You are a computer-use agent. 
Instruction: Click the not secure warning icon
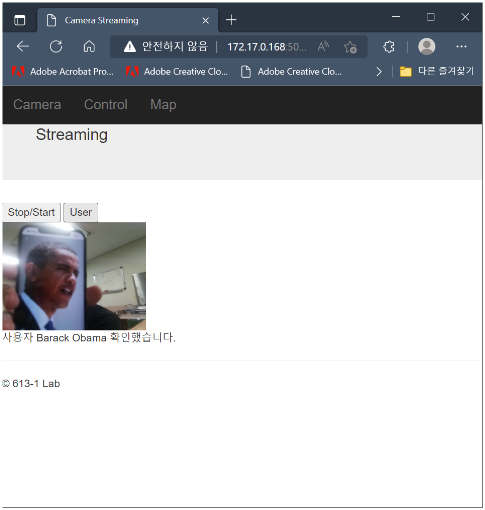point(130,47)
